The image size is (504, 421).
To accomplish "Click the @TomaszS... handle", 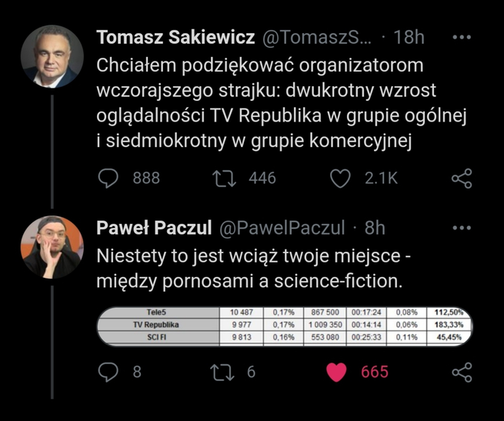I will point(317,38).
